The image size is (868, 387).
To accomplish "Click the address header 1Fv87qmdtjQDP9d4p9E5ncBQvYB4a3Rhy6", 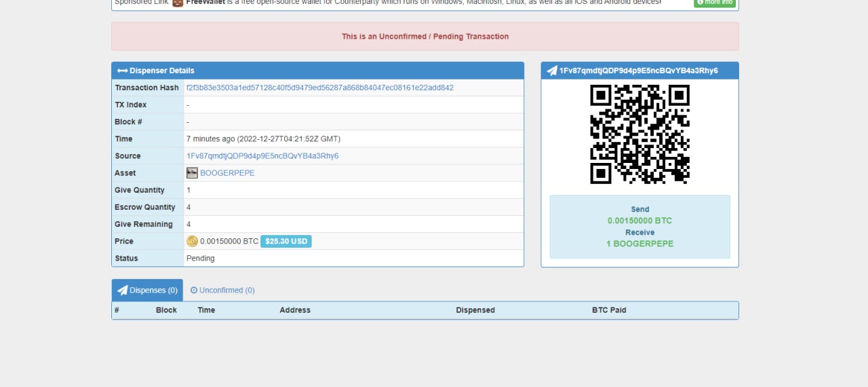I will click(639, 71).
